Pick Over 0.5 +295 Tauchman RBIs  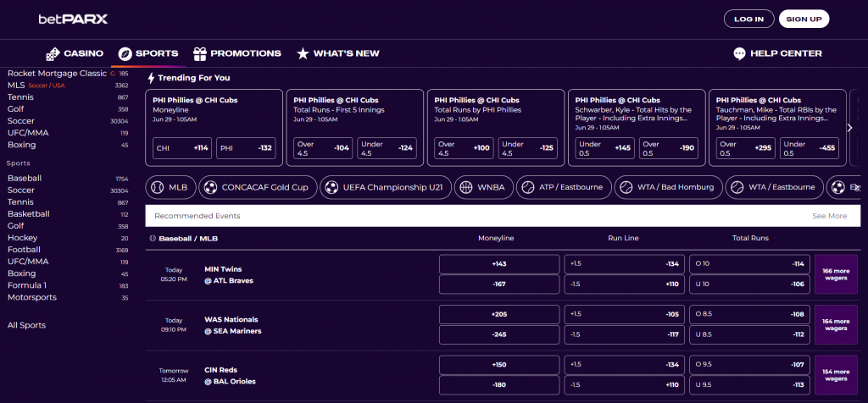746,148
